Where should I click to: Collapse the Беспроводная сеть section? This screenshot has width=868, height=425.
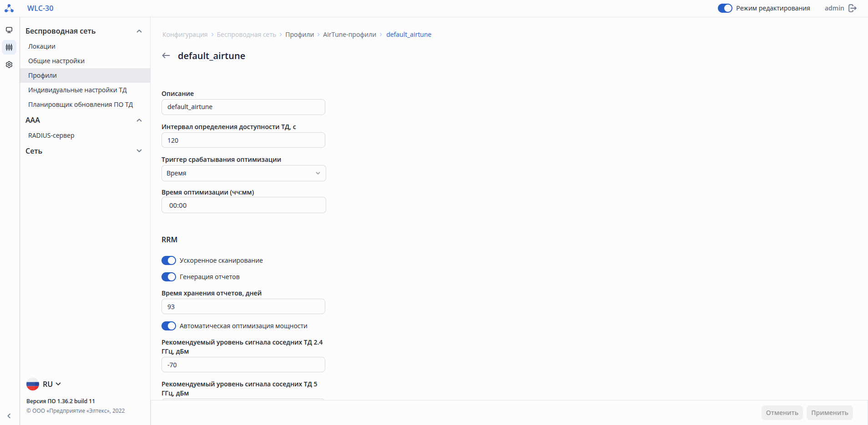click(x=139, y=31)
